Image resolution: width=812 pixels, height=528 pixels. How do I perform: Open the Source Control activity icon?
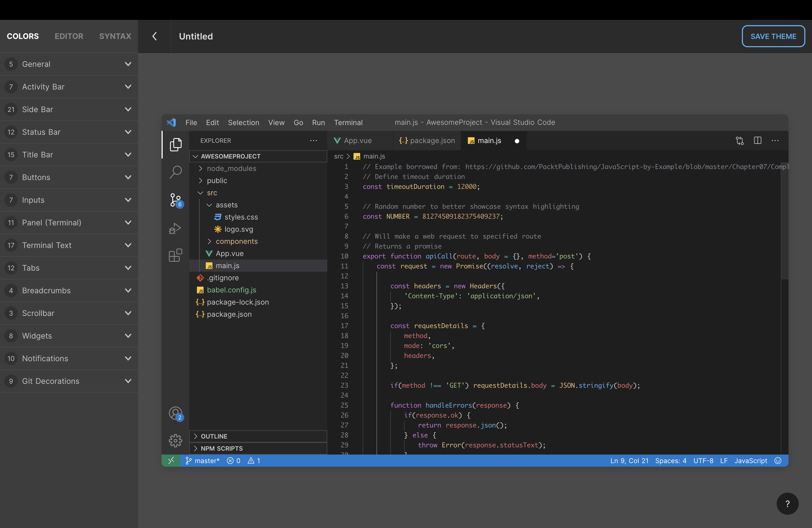(x=175, y=200)
